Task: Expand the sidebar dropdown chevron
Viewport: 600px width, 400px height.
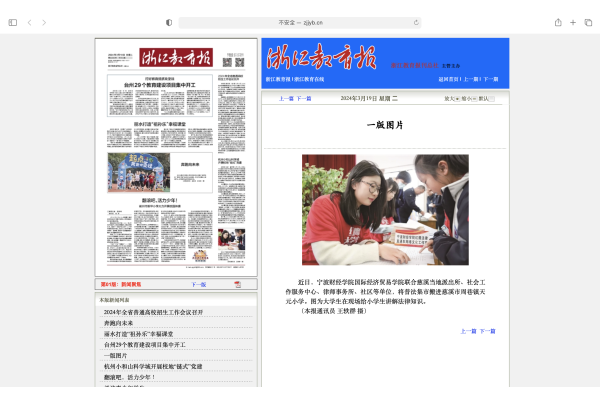Action: (18, 22)
